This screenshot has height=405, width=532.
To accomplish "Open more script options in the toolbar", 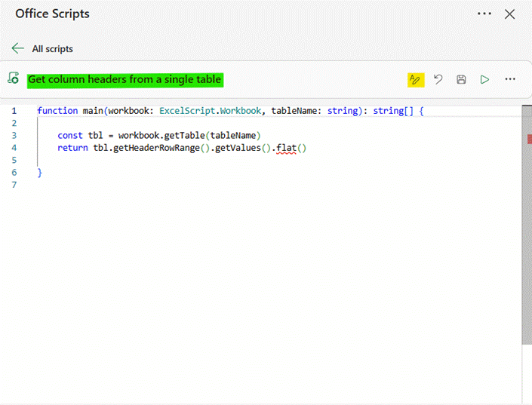I will coord(510,79).
